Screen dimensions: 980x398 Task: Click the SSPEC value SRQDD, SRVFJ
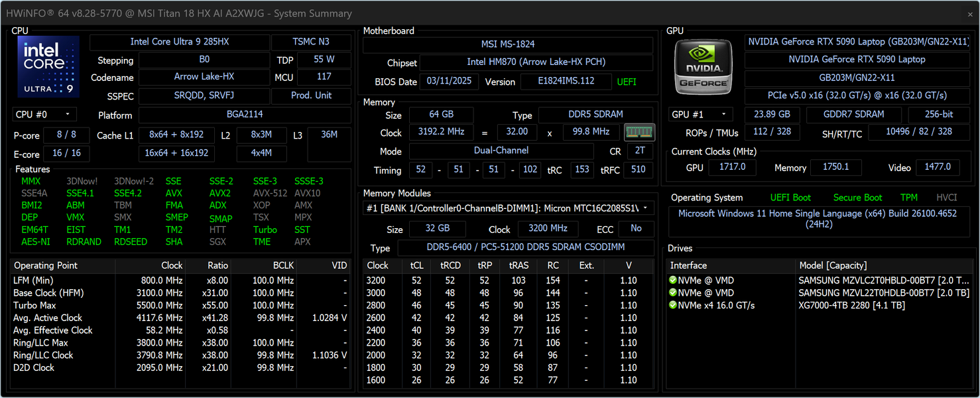tap(204, 96)
